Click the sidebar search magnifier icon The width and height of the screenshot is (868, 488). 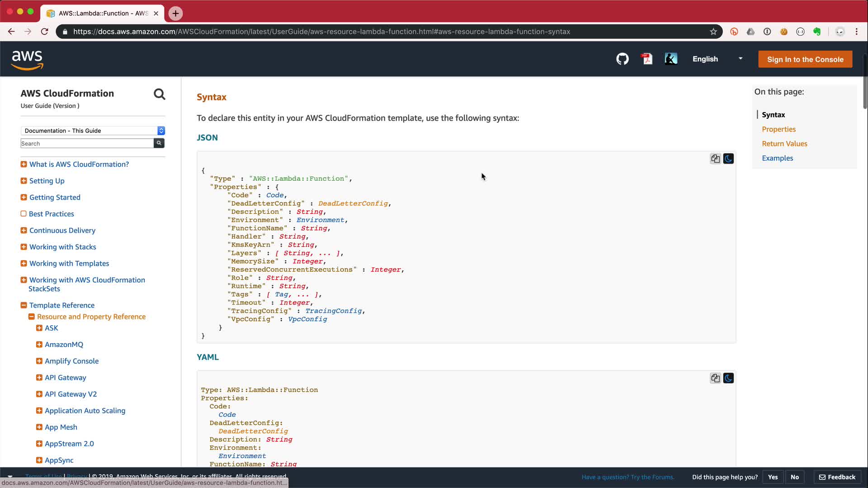pyautogui.click(x=159, y=94)
